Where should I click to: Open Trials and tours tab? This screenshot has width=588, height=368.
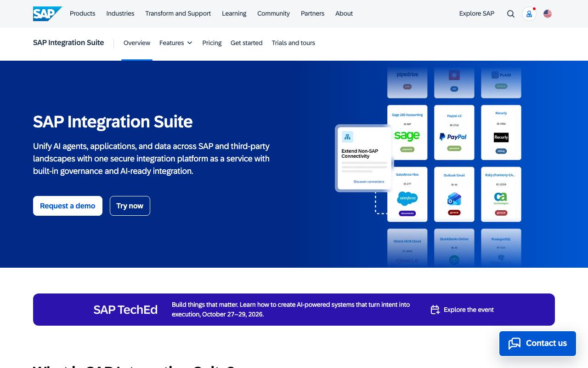294,43
